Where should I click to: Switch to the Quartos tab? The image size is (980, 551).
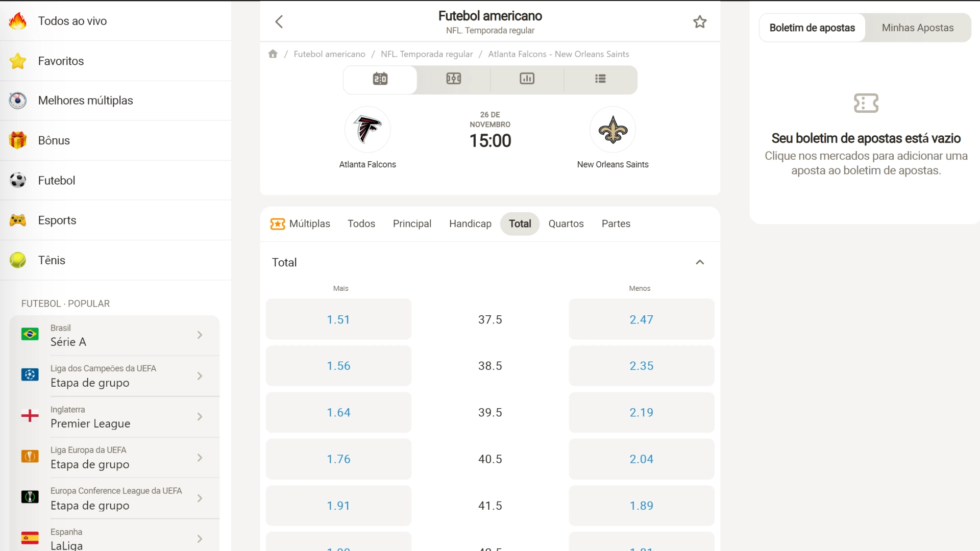coord(566,223)
